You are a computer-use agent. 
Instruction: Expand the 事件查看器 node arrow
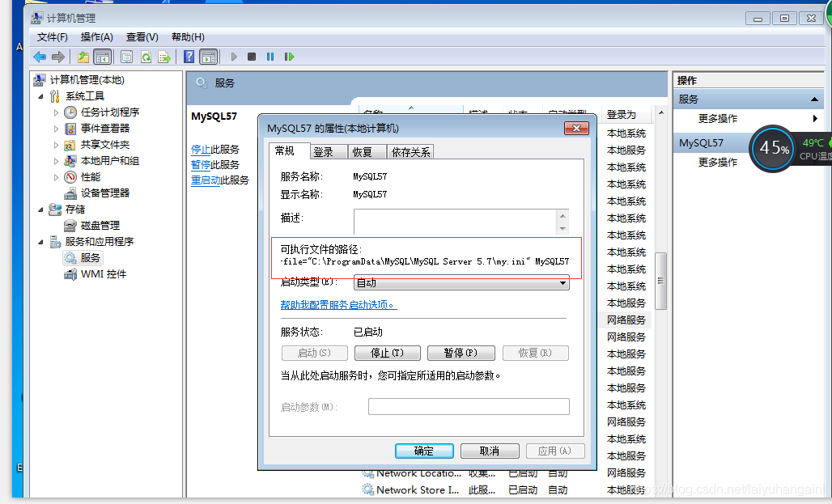(x=56, y=129)
